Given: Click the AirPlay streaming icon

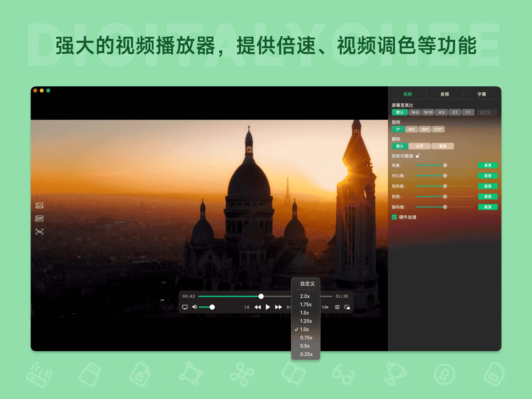Looking at the screenshot, I should [185, 307].
